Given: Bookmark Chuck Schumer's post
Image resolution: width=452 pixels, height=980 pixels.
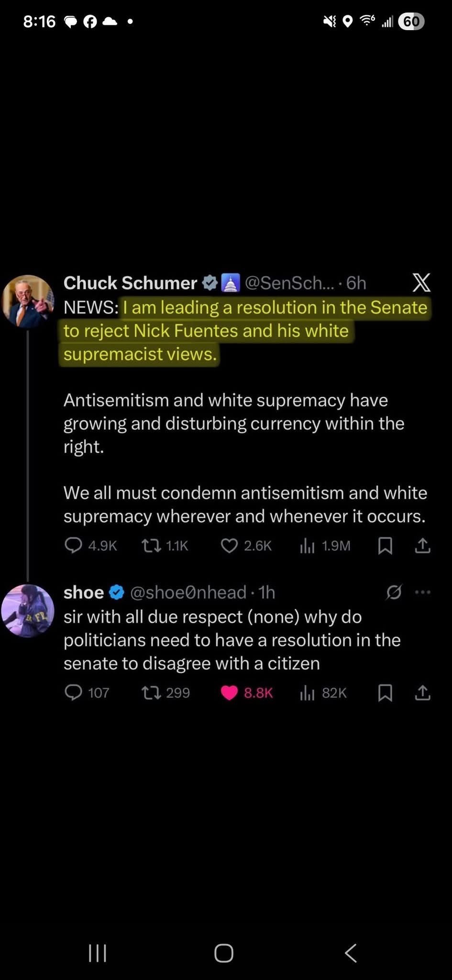Looking at the screenshot, I should [x=385, y=546].
